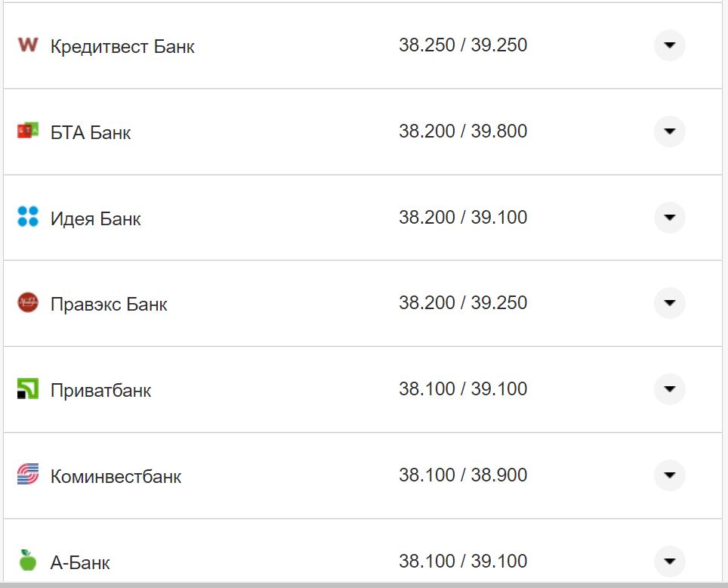Open the А-Банк dropdown arrow
The width and height of the screenshot is (728, 588).
669,561
